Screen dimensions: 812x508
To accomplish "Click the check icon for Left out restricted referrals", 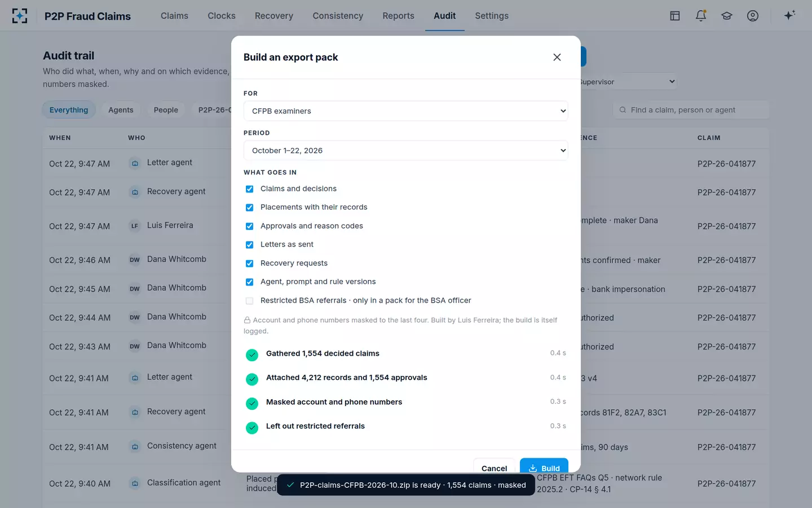I will tap(252, 428).
